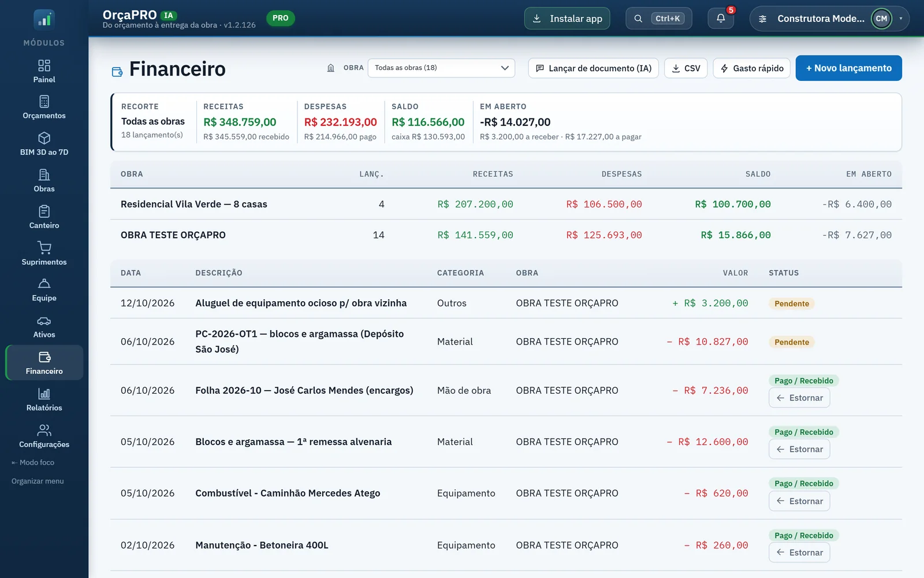Viewport: 924px width, 578px height.
Task: Open the Canteiro module
Action: tap(44, 217)
